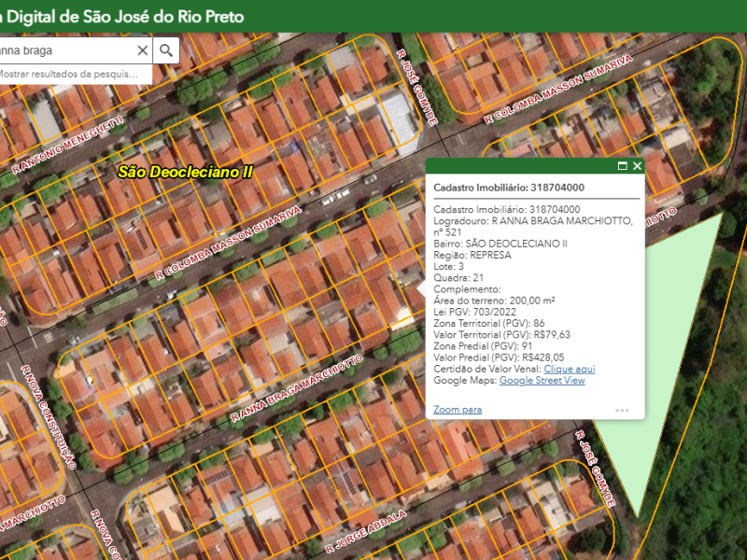
Task: Click the 'R Jorge Abdala' street label
Action: coord(365,530)
